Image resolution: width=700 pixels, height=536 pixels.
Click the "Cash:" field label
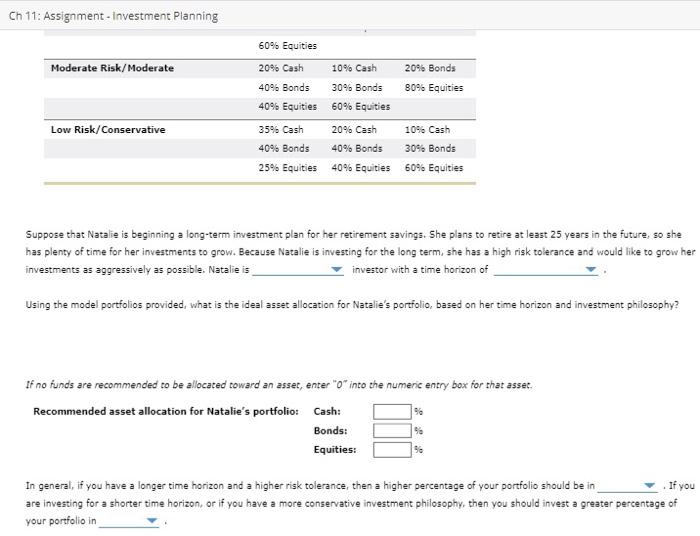tap(327, 411)
